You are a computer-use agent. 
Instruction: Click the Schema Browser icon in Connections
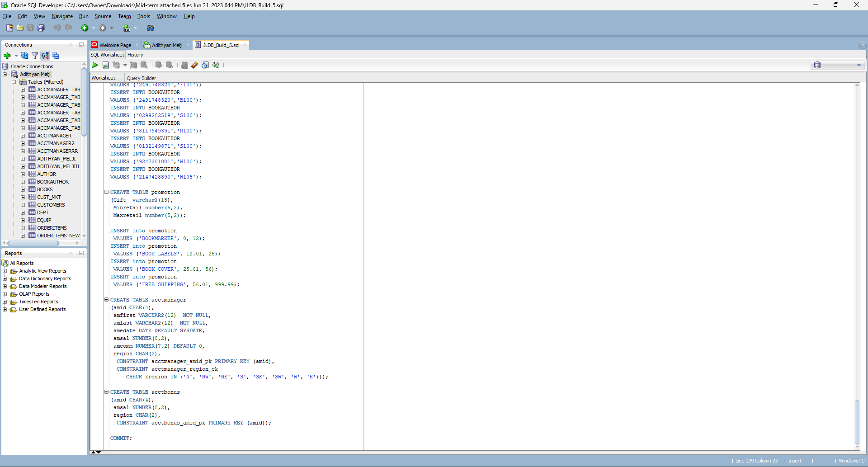coord(56,56)
